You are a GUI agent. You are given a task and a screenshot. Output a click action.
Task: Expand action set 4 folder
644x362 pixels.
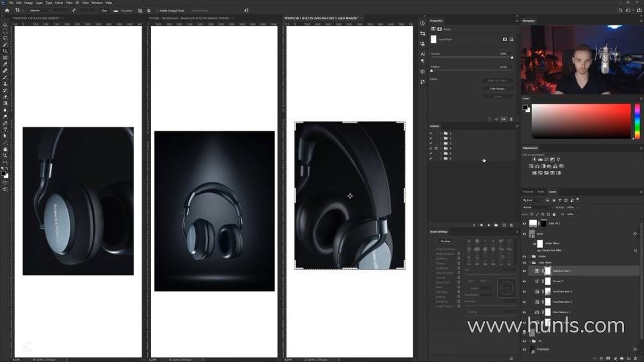441,148
